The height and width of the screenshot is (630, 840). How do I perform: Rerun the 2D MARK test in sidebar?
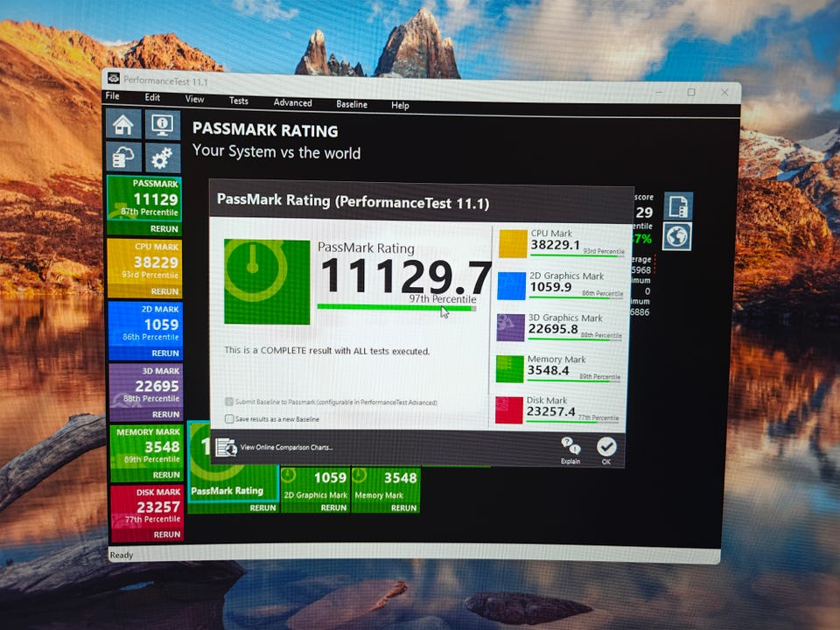coord(165,353)
